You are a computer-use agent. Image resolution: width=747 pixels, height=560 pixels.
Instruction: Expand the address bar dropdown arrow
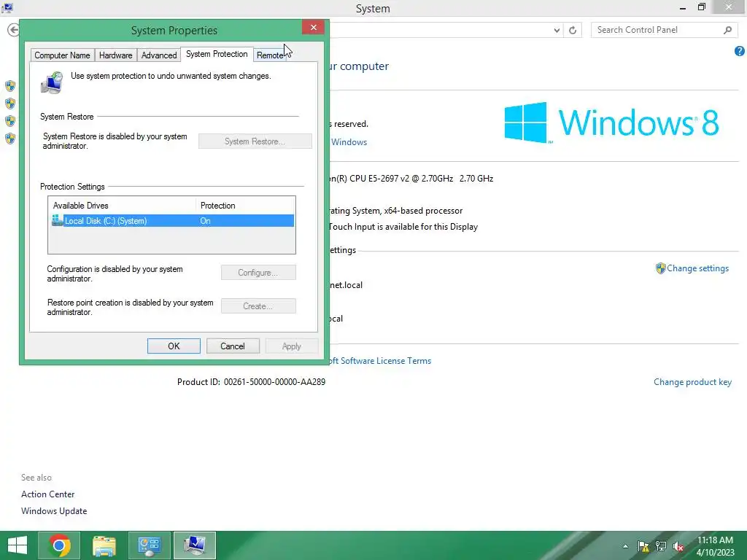(x=557, y=30)
